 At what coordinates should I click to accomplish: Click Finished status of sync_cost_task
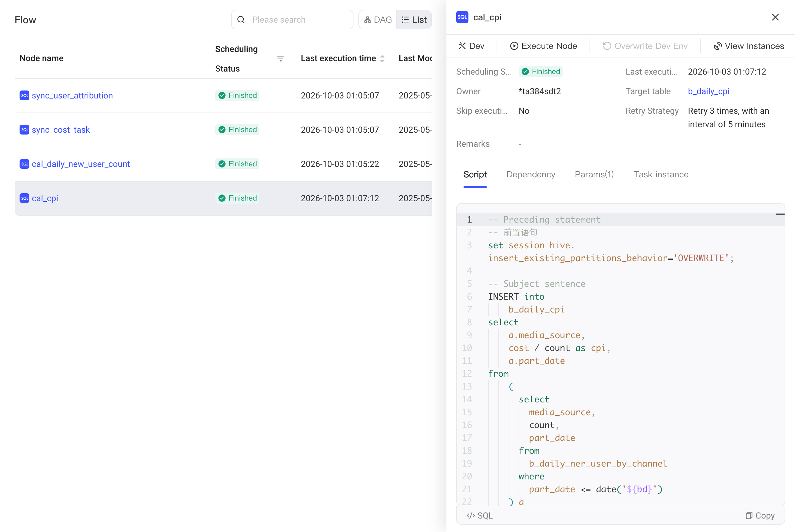click(237, 130)
